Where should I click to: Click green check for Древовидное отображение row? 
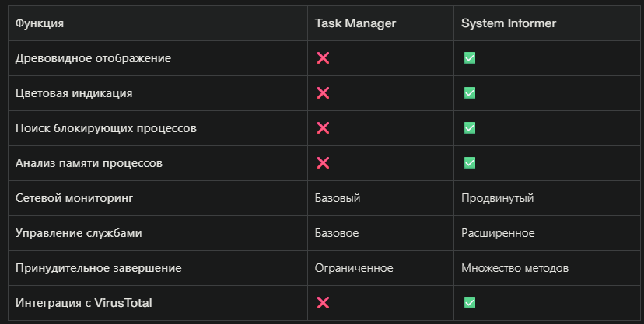coord(469,58)
